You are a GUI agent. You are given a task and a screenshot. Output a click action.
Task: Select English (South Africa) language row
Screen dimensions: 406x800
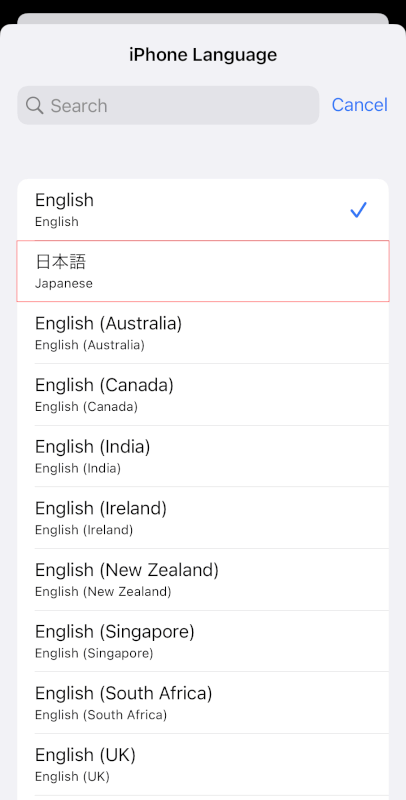tap(203, 704)
